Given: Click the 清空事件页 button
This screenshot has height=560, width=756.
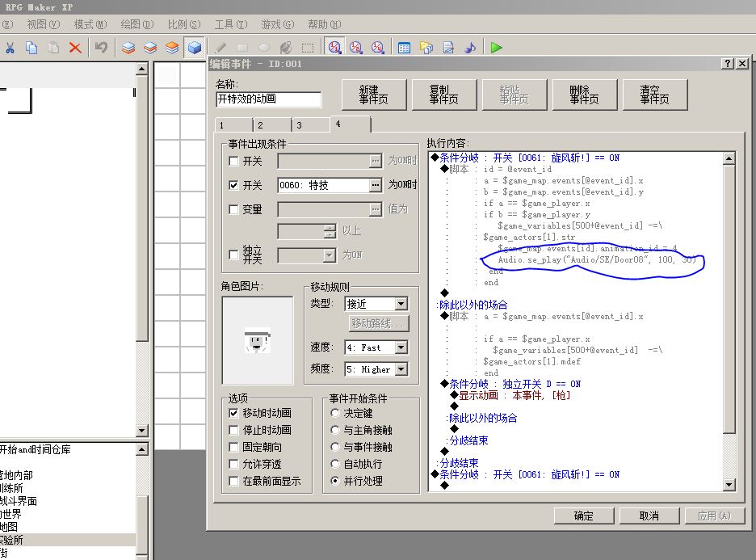Looking at the screenshot, I should coord(655,95).
